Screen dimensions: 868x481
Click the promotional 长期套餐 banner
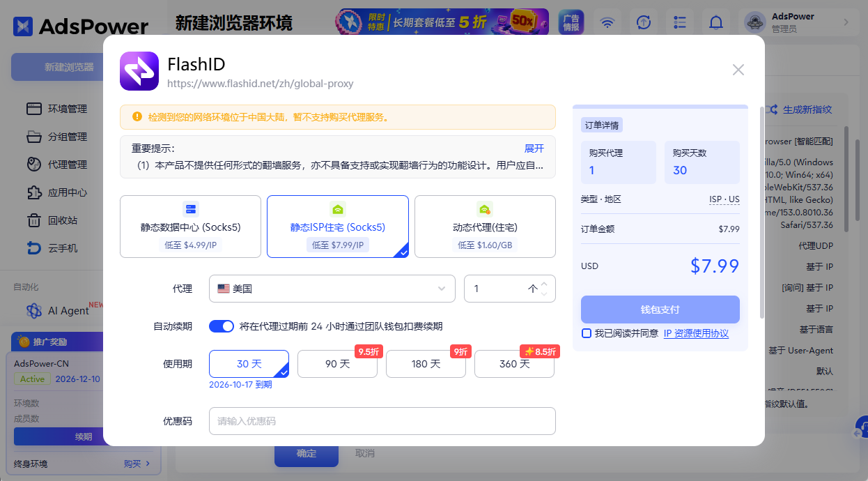coord(442,22)
